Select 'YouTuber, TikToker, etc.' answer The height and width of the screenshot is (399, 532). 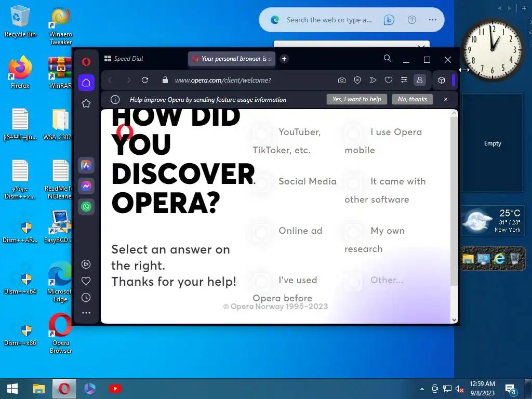pyautogui.click(x=287, y=141)
